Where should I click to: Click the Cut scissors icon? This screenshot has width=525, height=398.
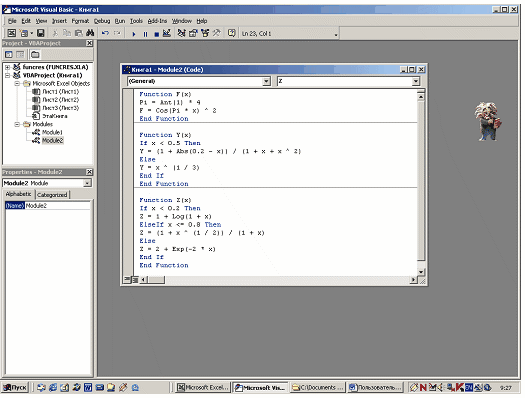(x=55, y=33)
